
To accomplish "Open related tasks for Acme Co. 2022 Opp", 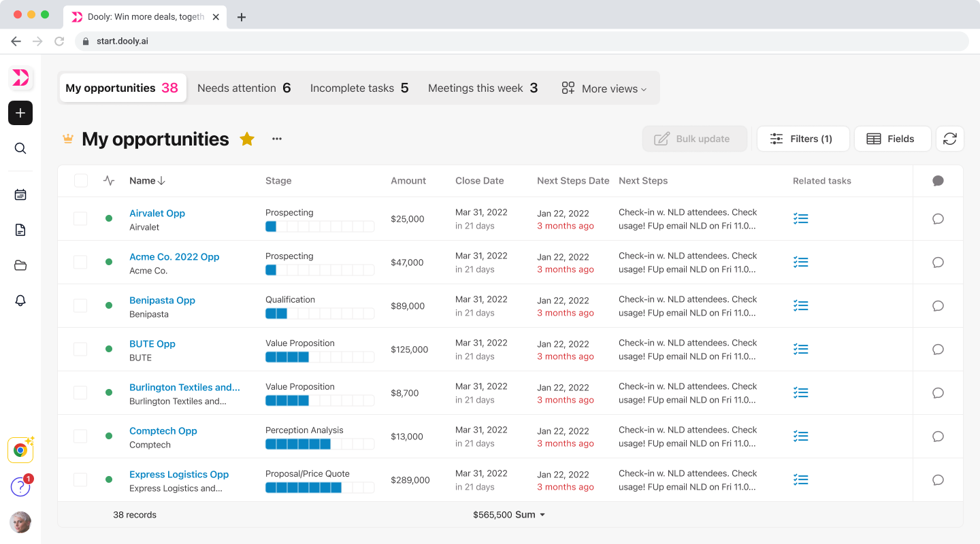I will pos(801,262).
